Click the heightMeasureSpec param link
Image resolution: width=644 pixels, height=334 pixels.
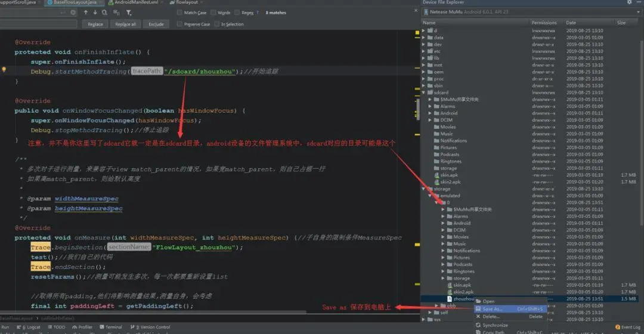[x=88, y=208]
